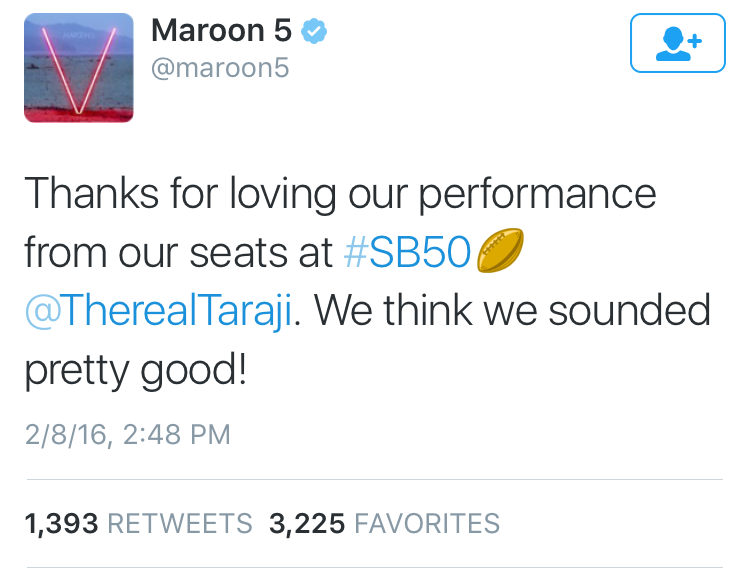Select the RETWEETS label

click(180, 523)
